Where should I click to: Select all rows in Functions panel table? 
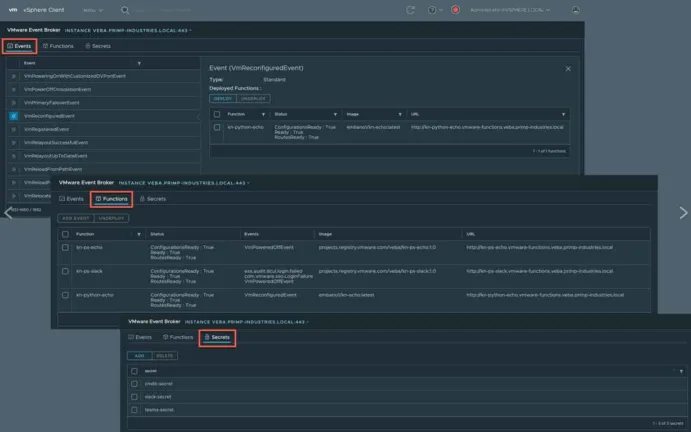coord(65,235)
